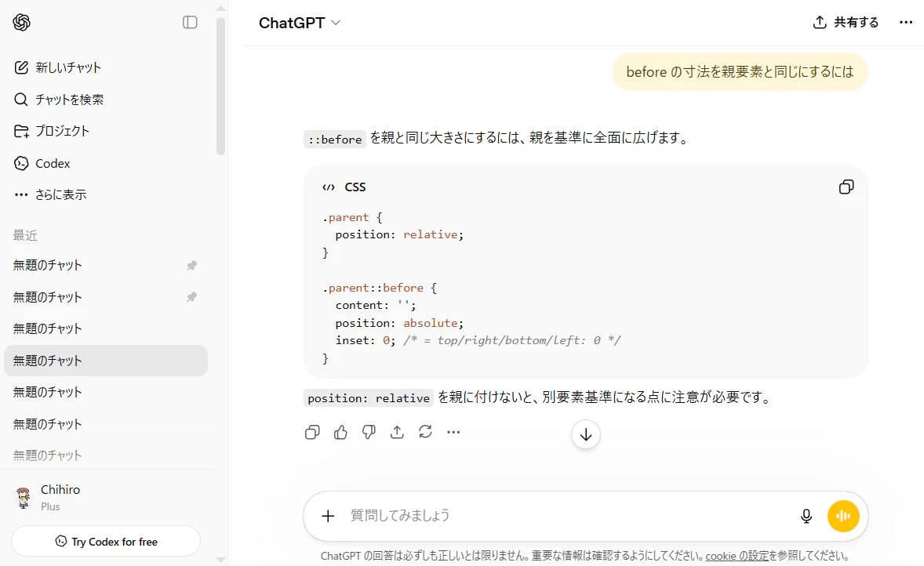Copy the assistant response
This screenshot has width=924, height=566.
[x=312, y=432]
